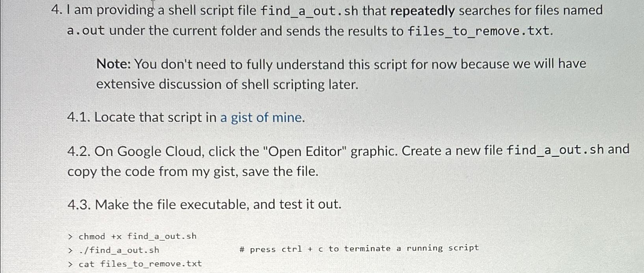Click the 'Make the file executable' sentence
This screenshot has height=273, width=644.
[218, 204]
